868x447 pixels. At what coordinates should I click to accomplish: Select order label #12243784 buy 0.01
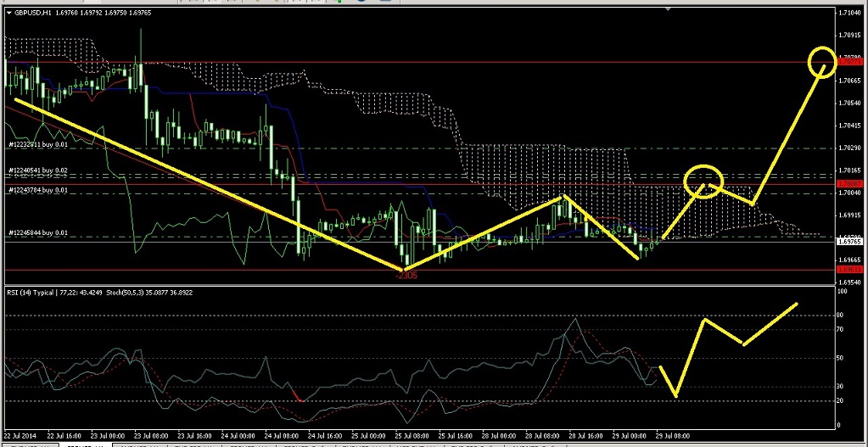click(38, 190)
